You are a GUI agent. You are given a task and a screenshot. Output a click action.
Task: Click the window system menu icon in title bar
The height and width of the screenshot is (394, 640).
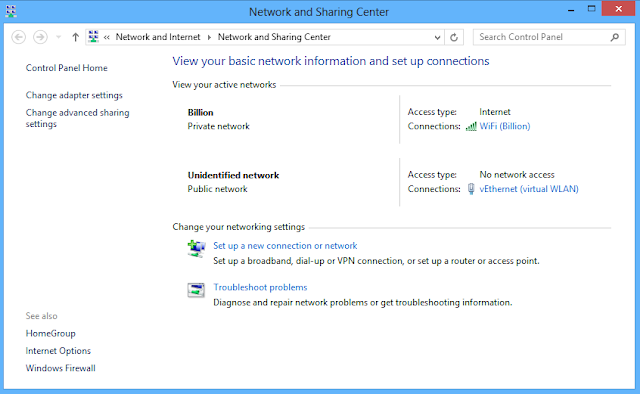pos(11,11)
